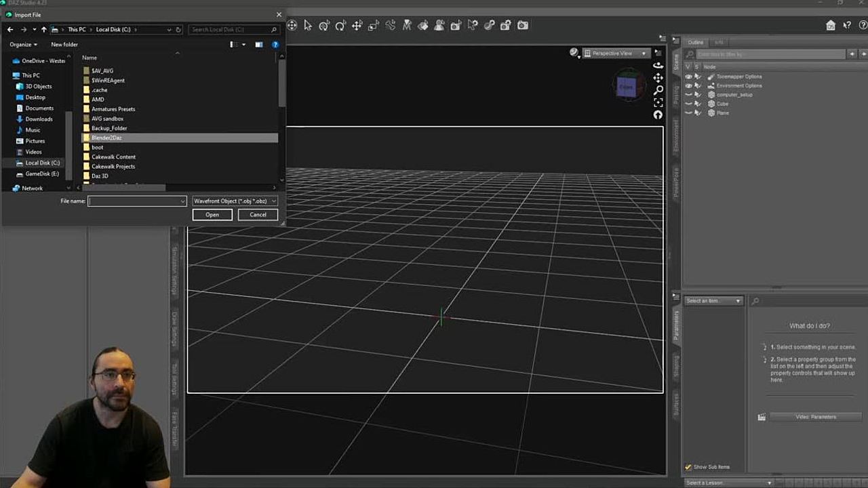The width and height of the screenshot is (868, 488).
Task: Select the Blender2Daz folder
Action: pyautogui.click(x=106, y=138)
